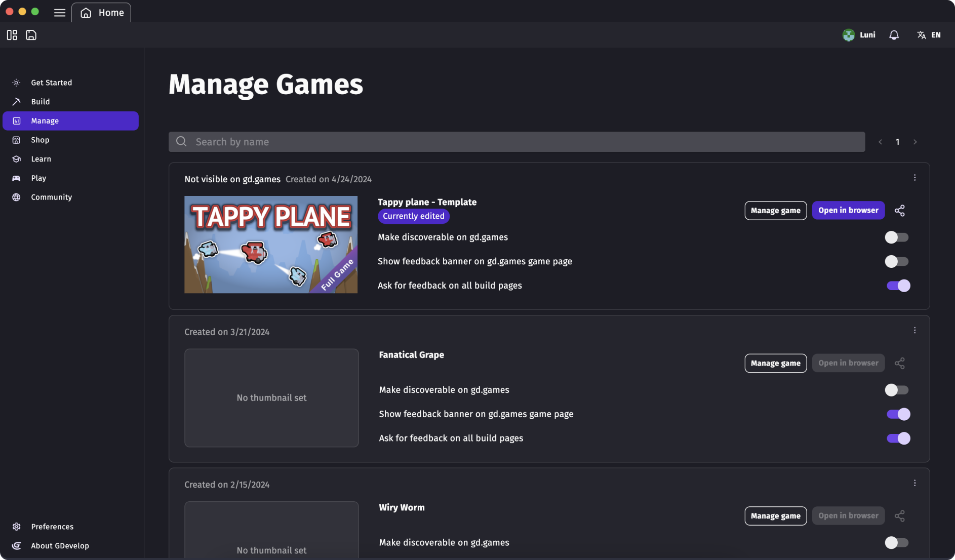
Task: Click Manage game for Fanatical Grape
Action: [775, 363]
